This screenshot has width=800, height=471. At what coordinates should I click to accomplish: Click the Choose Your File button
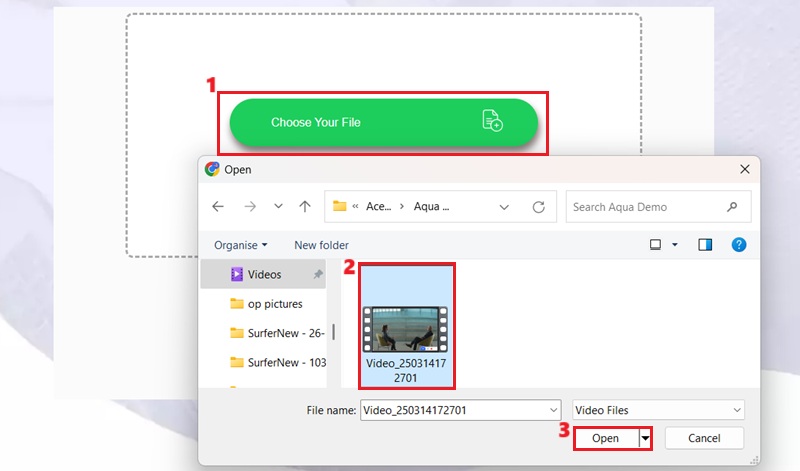pyautogui.click(x=384, y=122)
